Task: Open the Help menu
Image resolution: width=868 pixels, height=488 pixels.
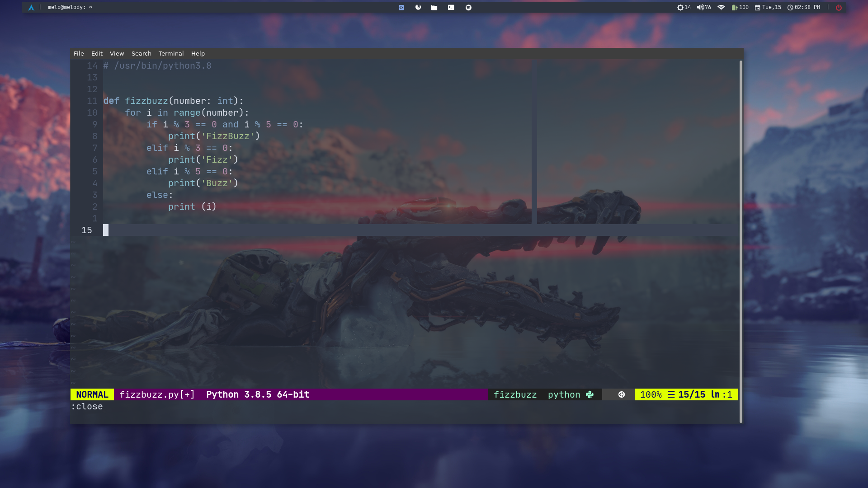Action: pyautogui.click(x=198, y=53)
